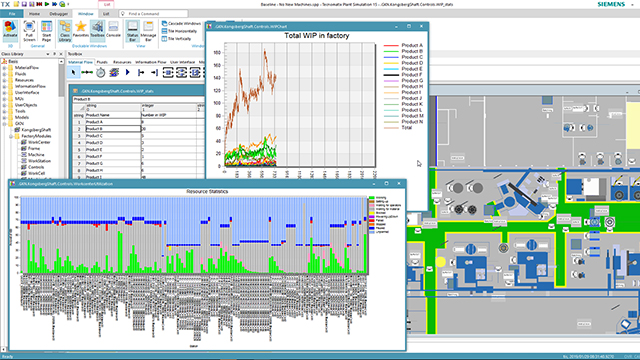Open Full Screen view
The height and width of the screenshot is (360, 640).
click(29, 31)
